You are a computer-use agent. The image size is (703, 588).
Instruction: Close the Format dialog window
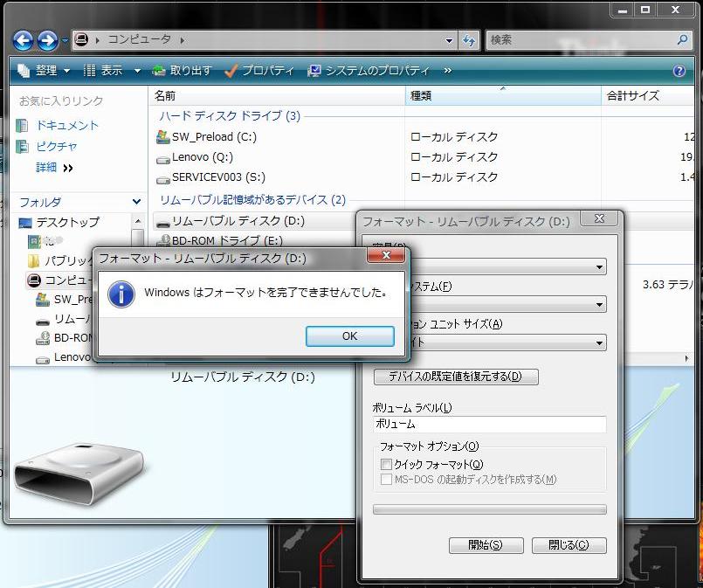(x=599, y=218)
